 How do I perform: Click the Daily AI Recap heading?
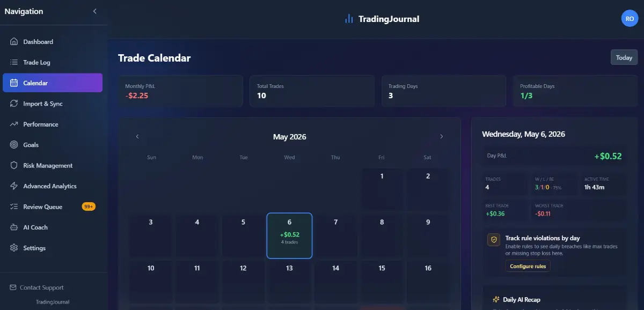pos(521,300)
